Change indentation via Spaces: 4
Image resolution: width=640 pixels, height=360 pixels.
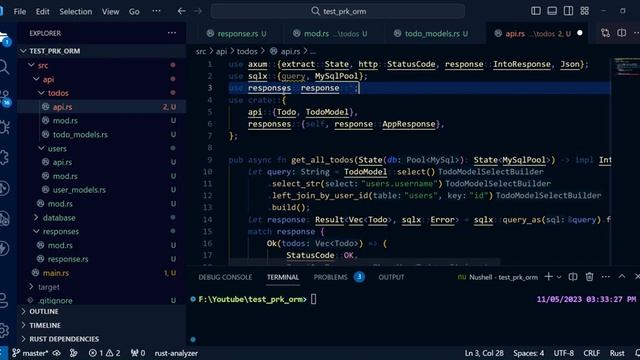click(529, 353)
